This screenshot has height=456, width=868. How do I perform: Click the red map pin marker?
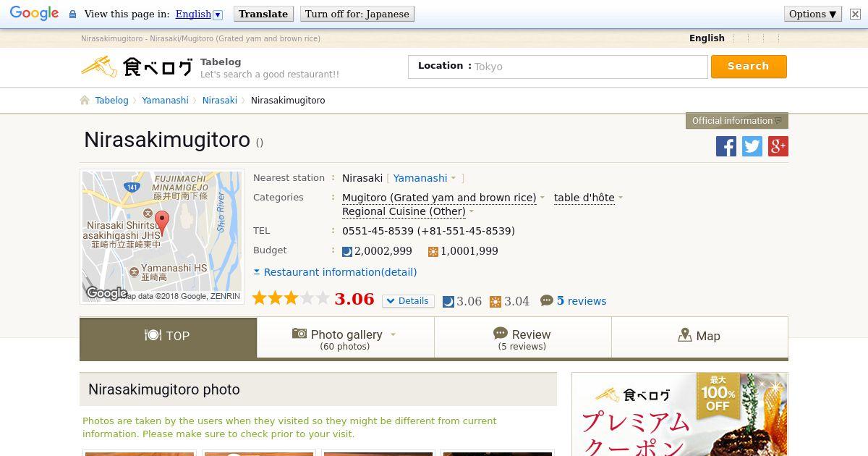(x=162, y=223)
